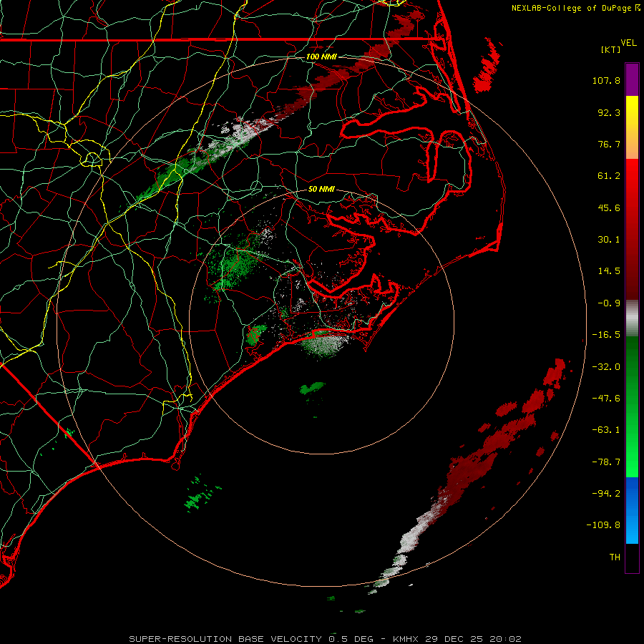Select the 14.5 legend value
644x644 pixels.
point(609,271)
